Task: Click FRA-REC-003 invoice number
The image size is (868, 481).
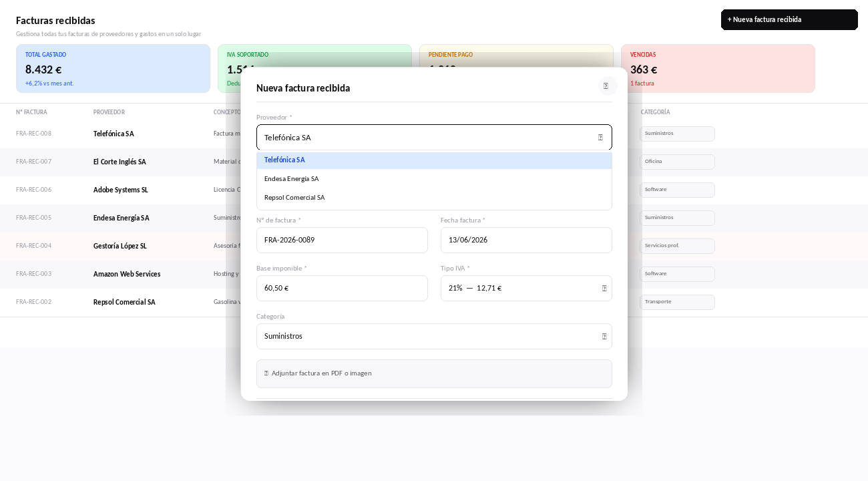Action: (x=33, y=274)
